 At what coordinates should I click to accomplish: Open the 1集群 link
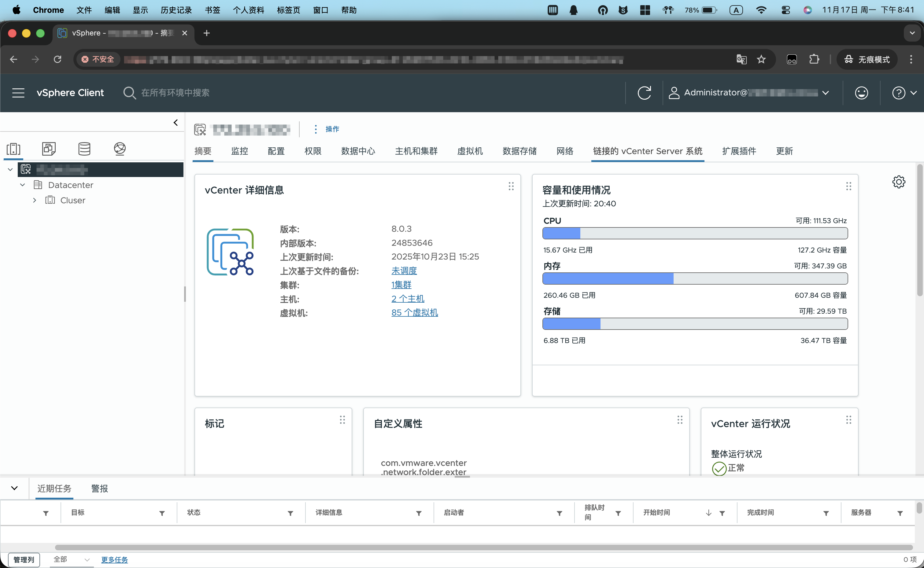pyautogui.click(x=401, y=285)
